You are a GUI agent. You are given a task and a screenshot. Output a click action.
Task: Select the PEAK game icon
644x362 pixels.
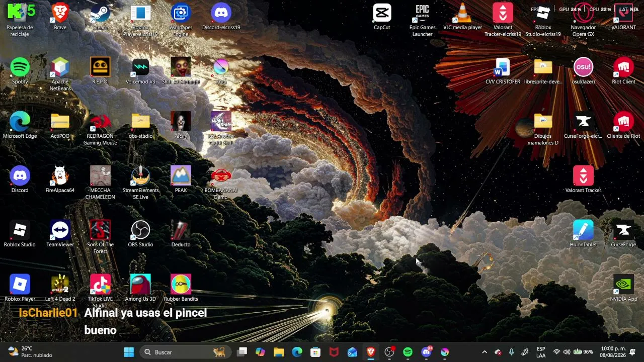pos(181,179)
